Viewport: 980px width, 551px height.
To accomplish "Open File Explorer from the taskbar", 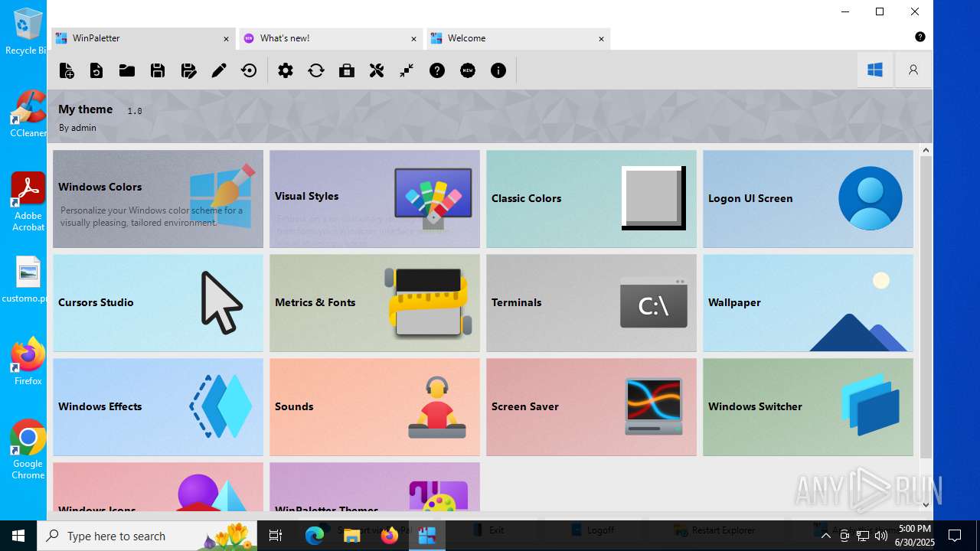I will (x=352, y=536).
